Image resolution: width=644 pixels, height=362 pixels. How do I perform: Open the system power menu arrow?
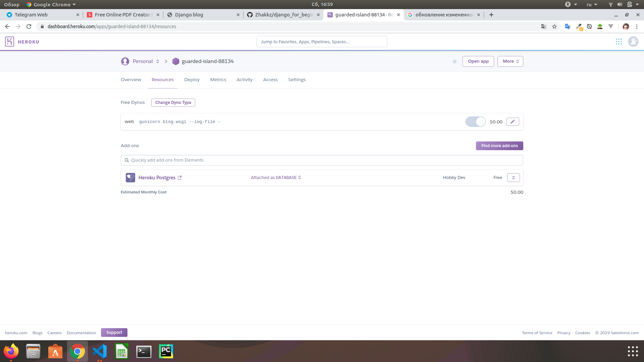point(637,4)
